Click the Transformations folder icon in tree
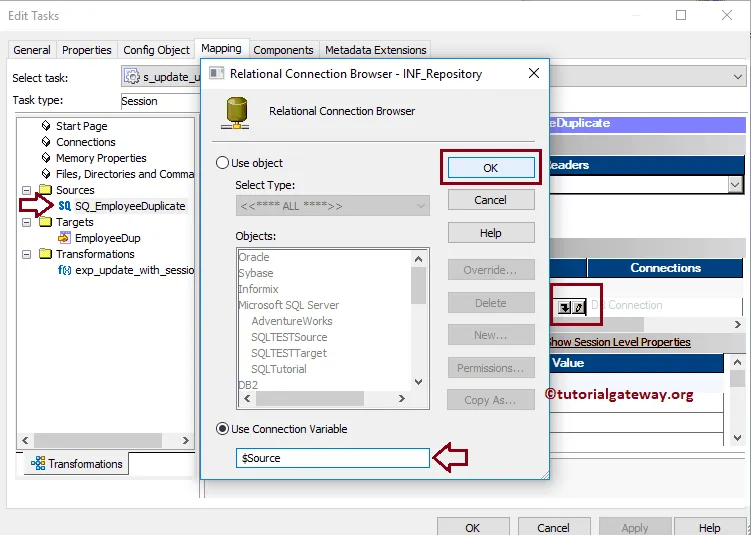Screen dimensions: 751x535 (46, 254)
